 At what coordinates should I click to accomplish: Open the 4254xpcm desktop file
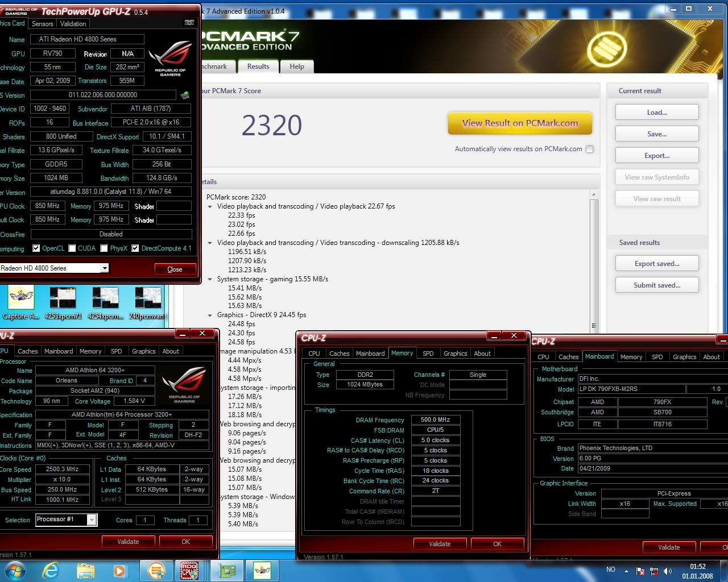point(105,304)
